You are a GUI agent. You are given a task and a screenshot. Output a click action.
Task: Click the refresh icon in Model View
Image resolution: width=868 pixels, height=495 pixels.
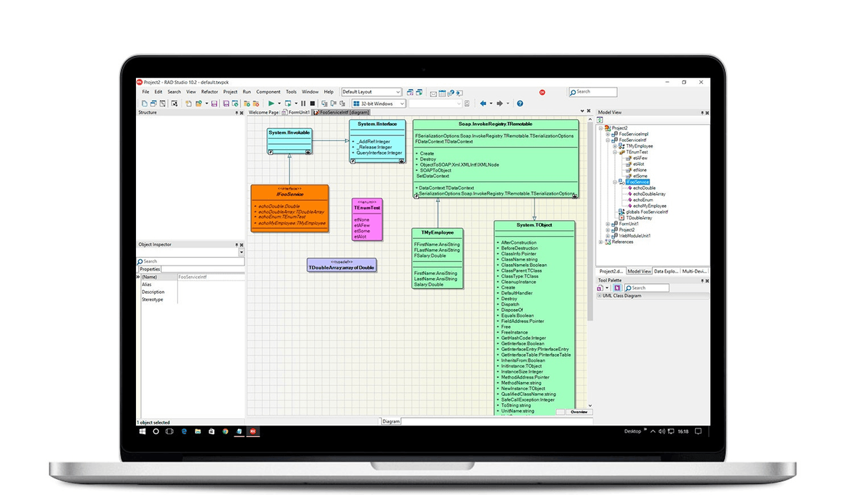[600, 119]
